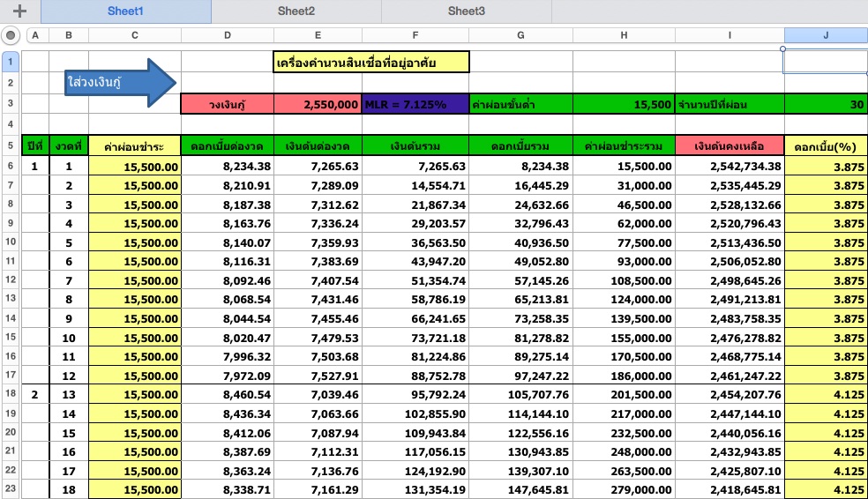Viewport: 868px width, 499px height.
Task: Click year 2 cell in row 18
Action: pyautogui.click(x=35, y=394)
